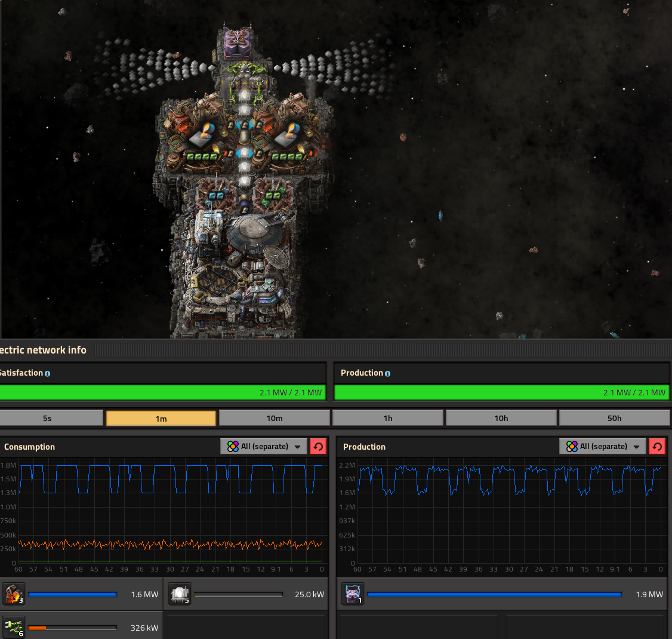
Task: Select the 1m time range tab
Action: (x=161, y=419)
